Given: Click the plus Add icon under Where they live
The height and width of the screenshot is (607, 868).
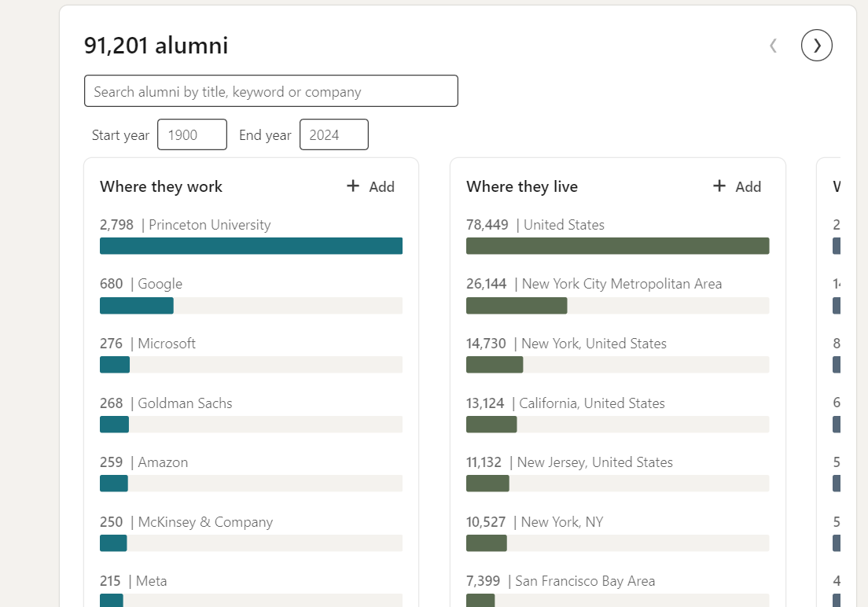Looking at the screenshot, I should coord(719,186).
